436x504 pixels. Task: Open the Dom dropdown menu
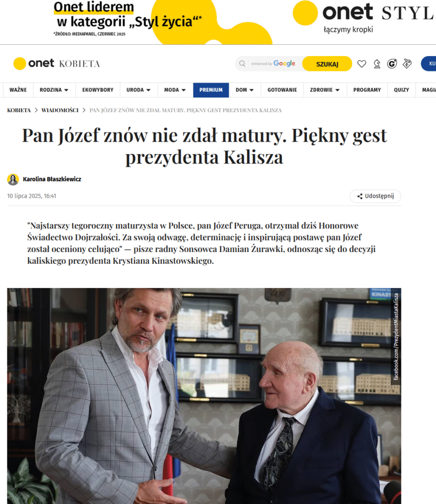pos(244,90)
